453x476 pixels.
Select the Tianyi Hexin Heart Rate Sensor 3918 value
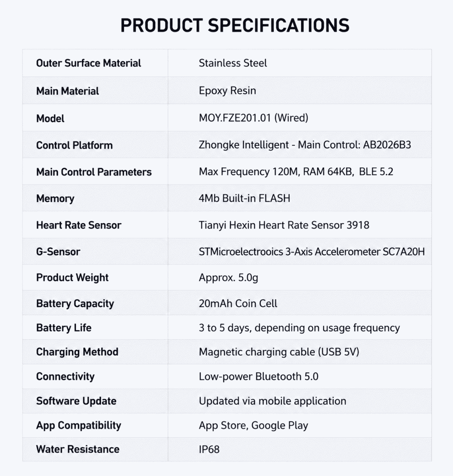tap(284, 225)
